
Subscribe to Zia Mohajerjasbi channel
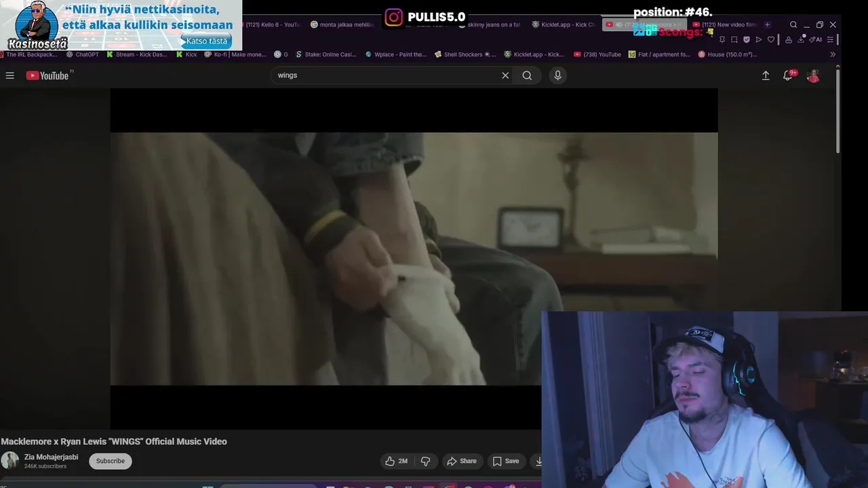point(110,461)
